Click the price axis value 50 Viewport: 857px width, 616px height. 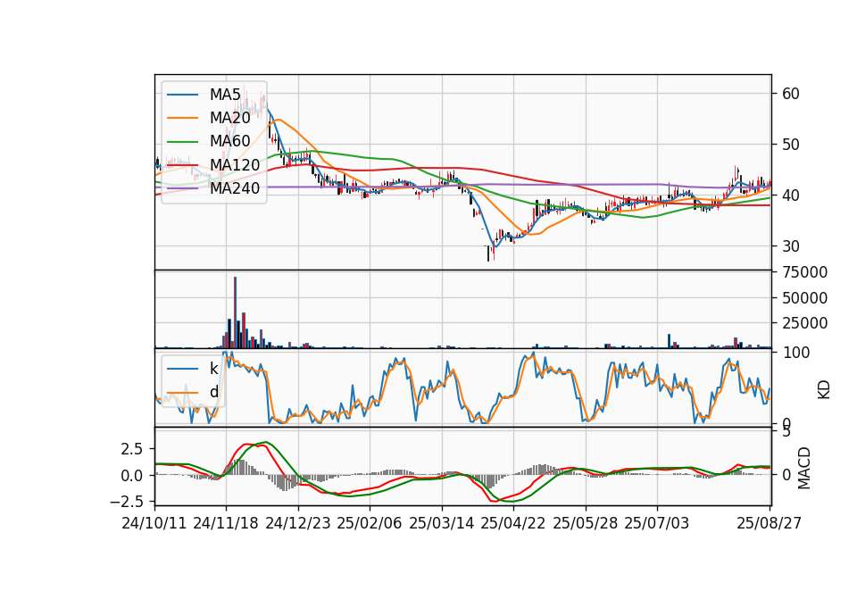click(790, 145)
